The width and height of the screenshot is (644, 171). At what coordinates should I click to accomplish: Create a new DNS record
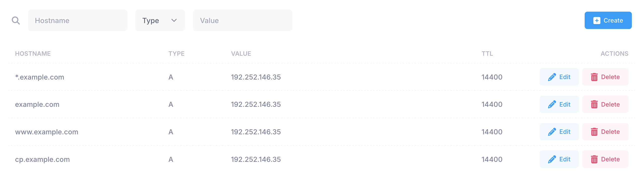(x=608, y=21)
